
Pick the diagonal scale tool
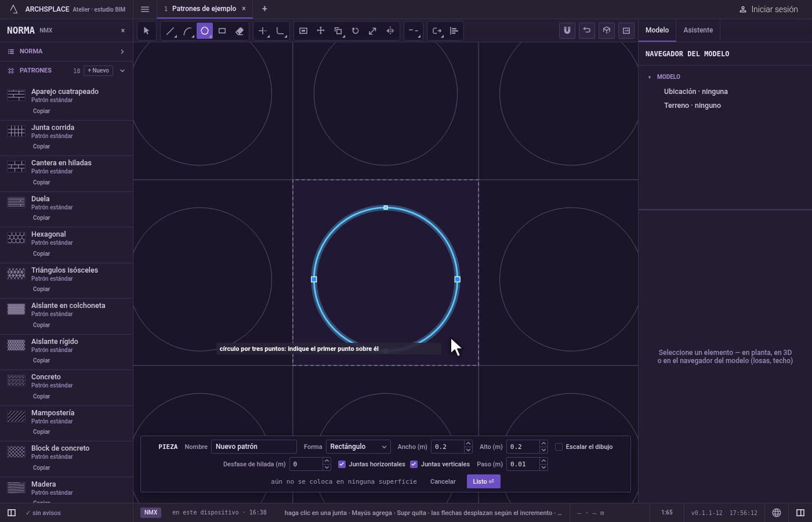click(x=373, y=31)
